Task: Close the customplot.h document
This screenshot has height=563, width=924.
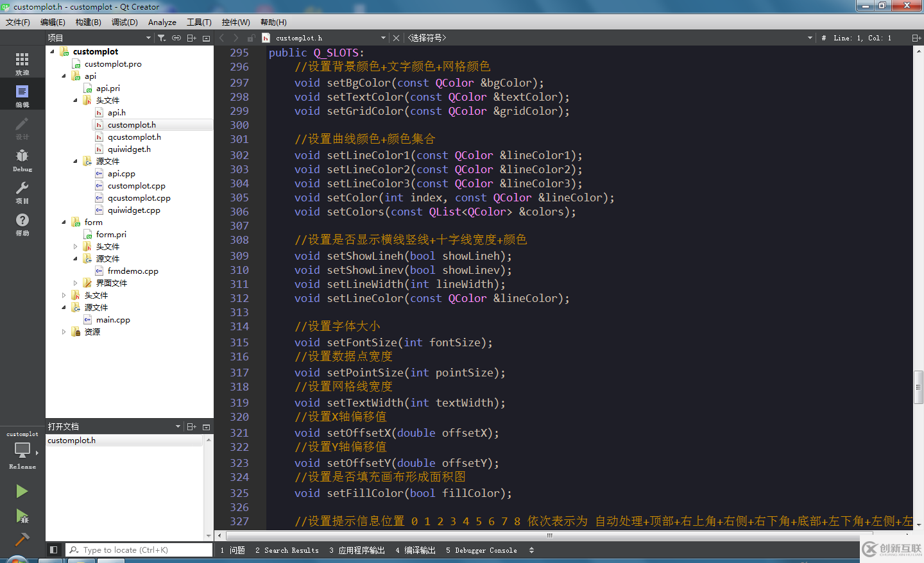Action: click(x=396, y=38)
